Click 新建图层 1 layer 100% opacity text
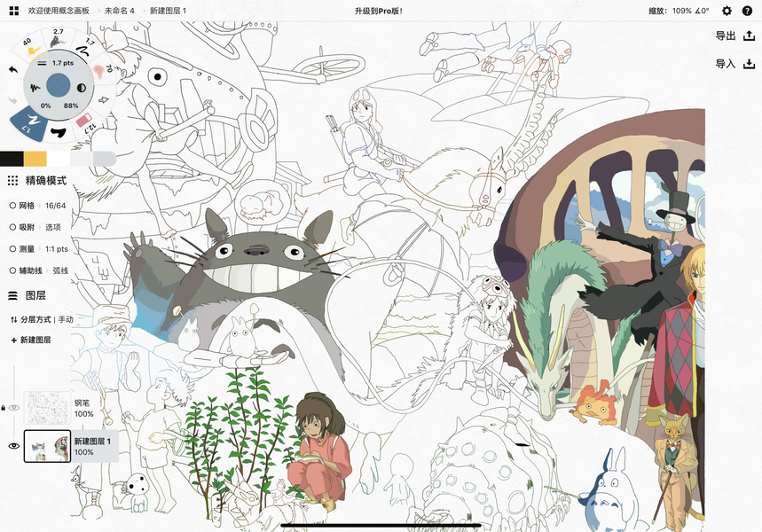This screenshot has height=532, width=762. pos(83,452)
